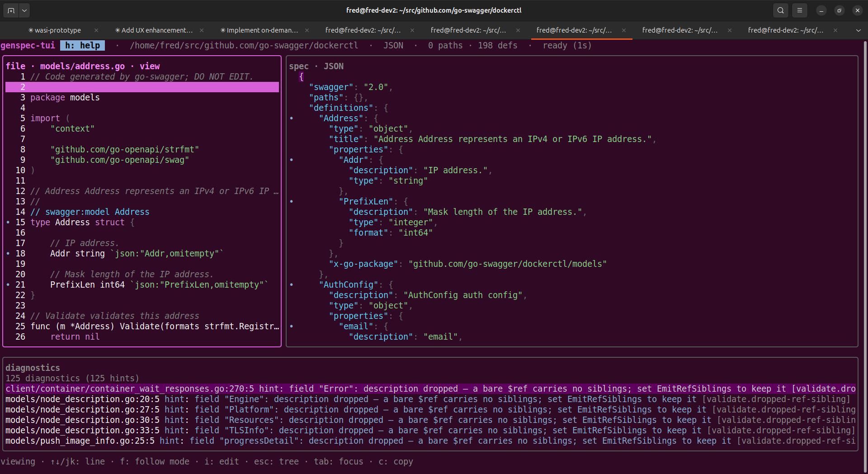Open the terminal hamburger menu
868x474 pixels.
click(x=800, y=10)
